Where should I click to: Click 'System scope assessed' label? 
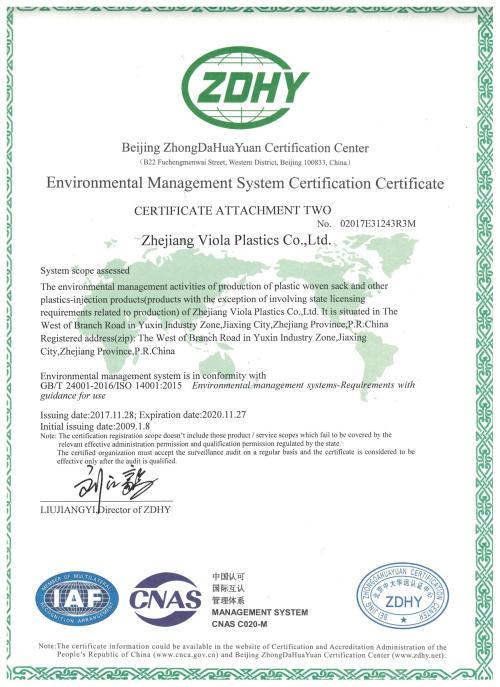pyautogui.click(x=85, y=271)
